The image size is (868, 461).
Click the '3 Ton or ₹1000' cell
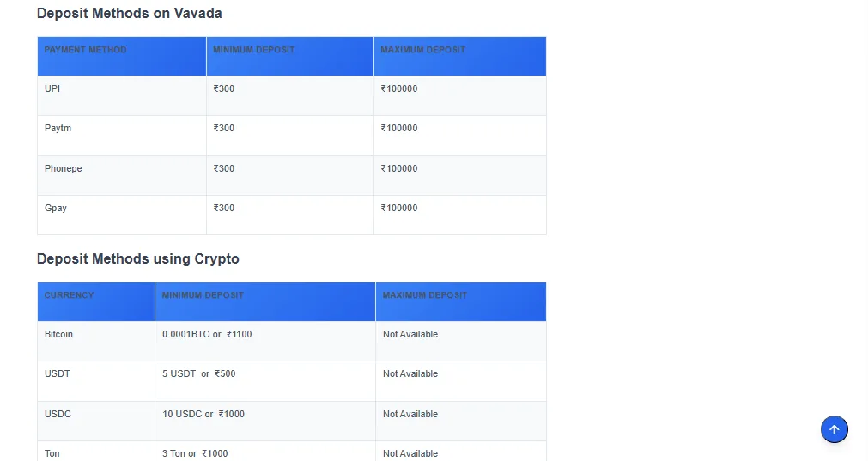265,451
